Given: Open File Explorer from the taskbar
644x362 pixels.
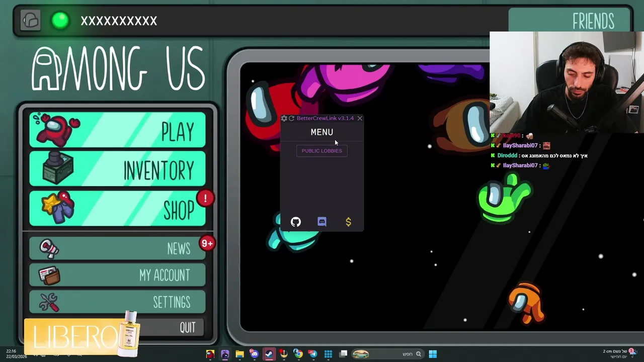Looking at the screenshot, I should pyautogui.click(x=240, y=354).
